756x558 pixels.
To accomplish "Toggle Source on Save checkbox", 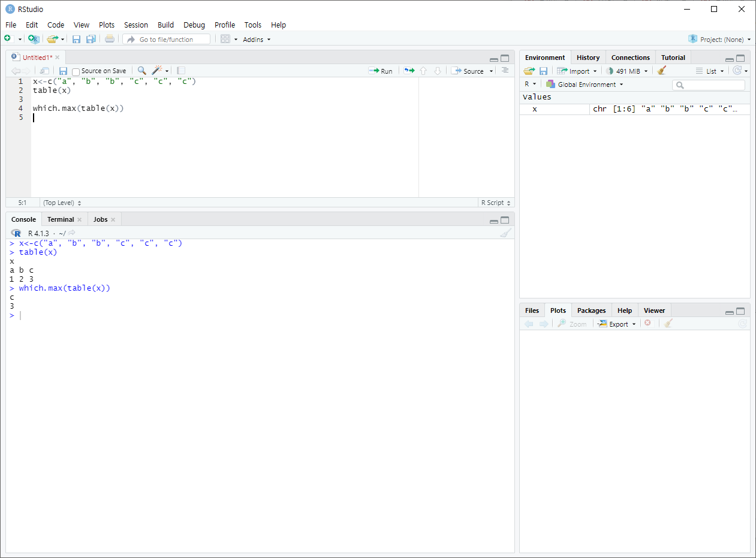I will click(x=76, y=71).
